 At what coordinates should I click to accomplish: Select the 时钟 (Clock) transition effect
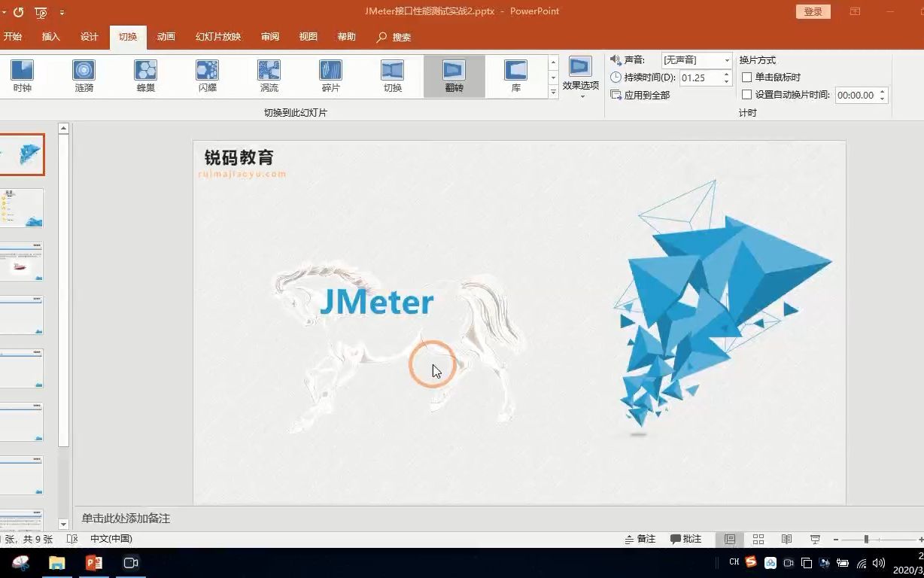(x=20, y=75)
